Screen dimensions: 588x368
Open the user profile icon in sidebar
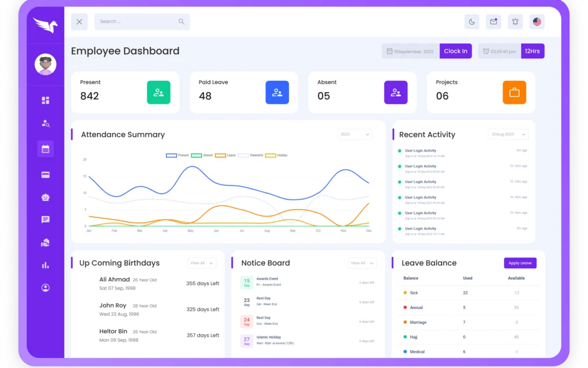click(x=45, y=287)
